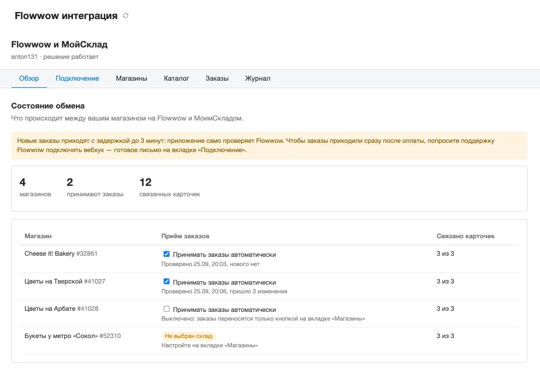
Task: Click the 2 принимают заказы counter
Action: pos(95,188)
